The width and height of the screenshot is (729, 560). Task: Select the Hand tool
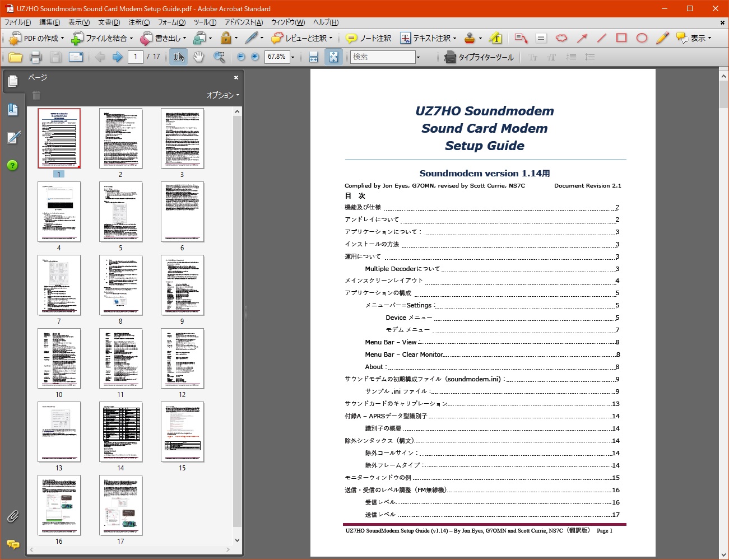click(x=198, y=57)
